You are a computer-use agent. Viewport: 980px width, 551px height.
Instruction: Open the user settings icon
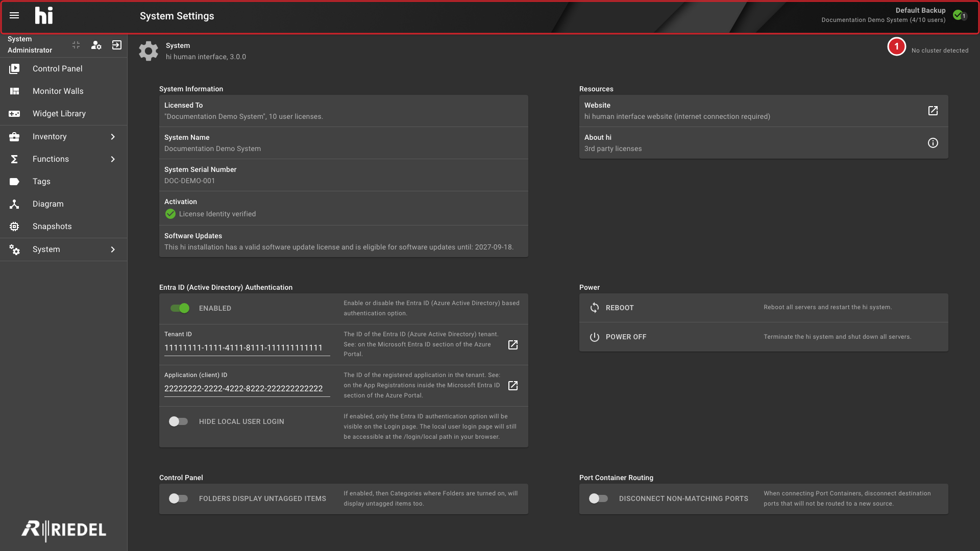96,45
